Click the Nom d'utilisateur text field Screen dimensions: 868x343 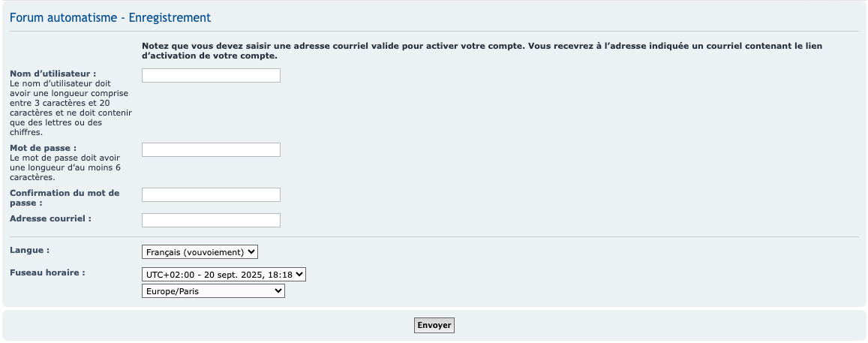click(x=211, y=76)
